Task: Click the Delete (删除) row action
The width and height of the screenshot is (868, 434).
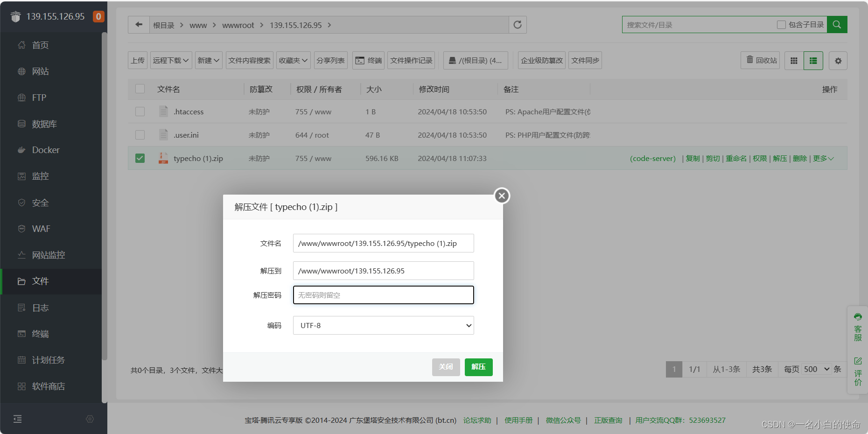Action: point(799,158)
